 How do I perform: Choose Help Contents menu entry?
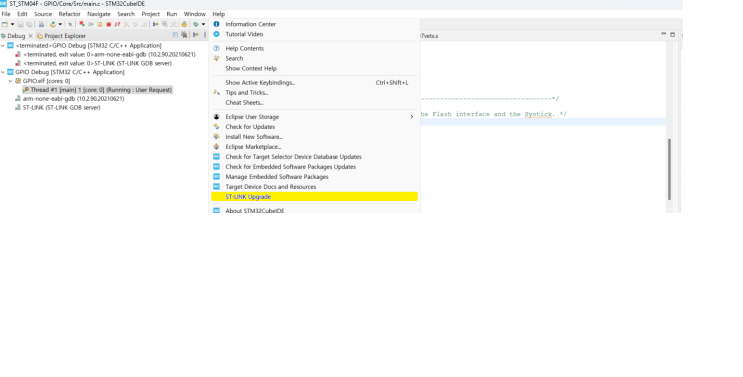(314, 48)
